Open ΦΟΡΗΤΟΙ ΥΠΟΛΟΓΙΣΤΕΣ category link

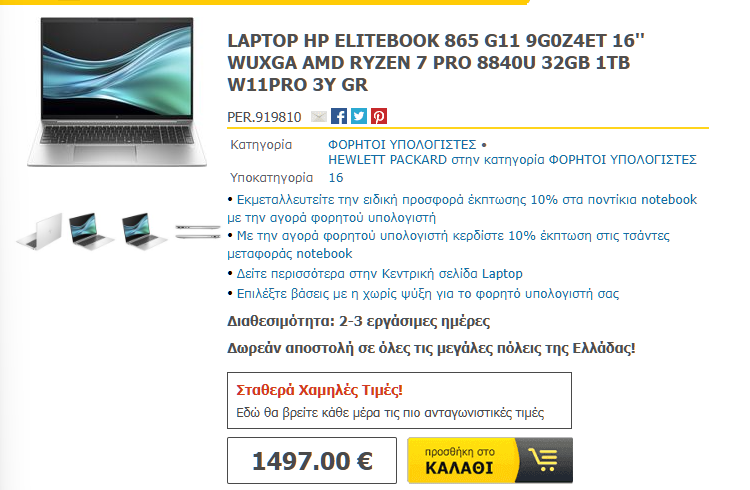402,145
